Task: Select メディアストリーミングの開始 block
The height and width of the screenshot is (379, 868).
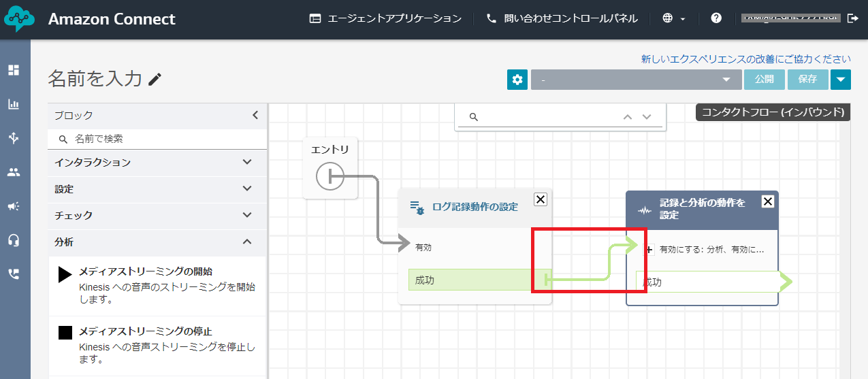Action: point(157,286)
